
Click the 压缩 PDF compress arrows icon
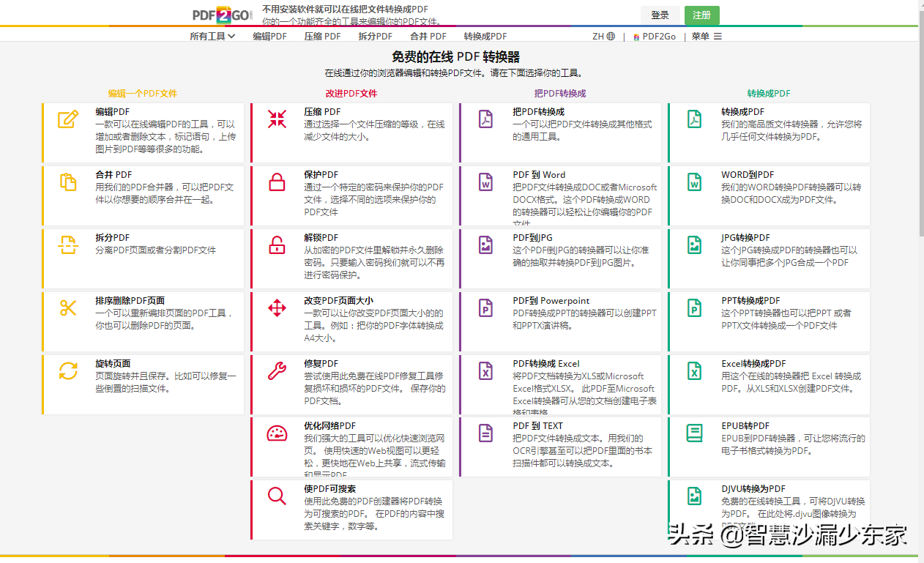277,119
